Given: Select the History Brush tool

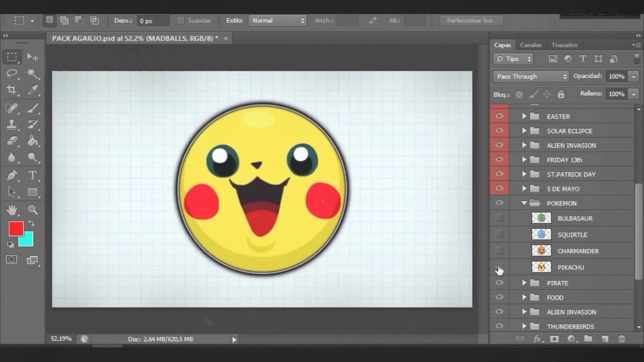Looking at the screenshot, I should tap(33, 124).
